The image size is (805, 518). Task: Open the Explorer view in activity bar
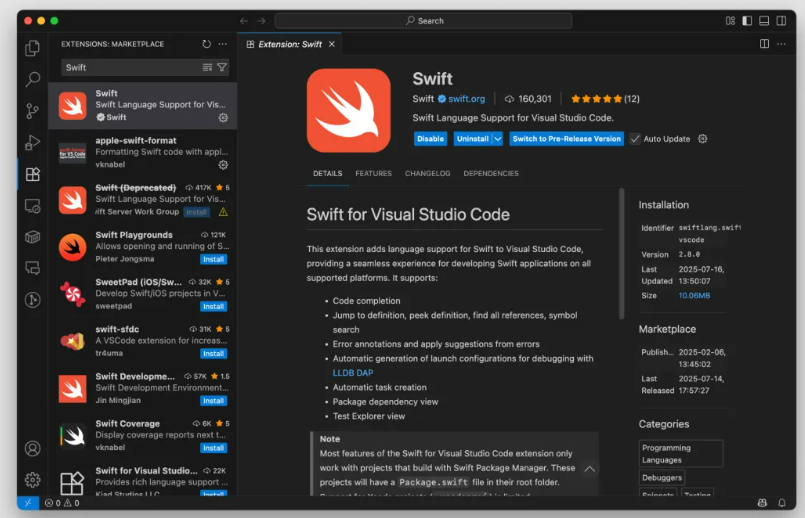point(32,48)
